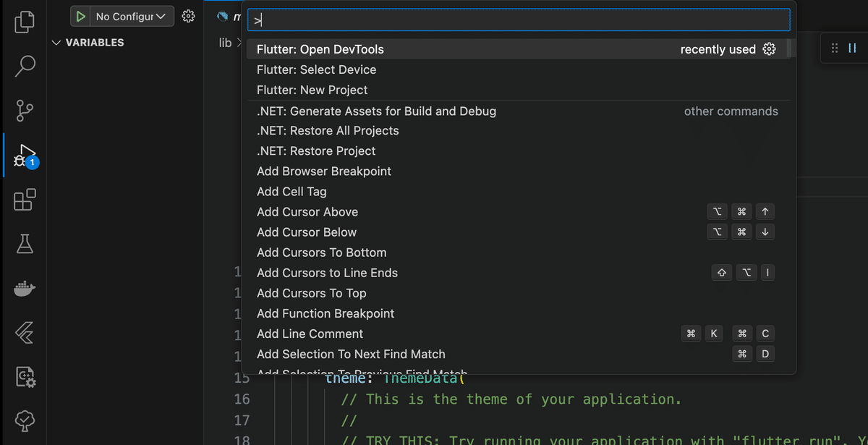
Task: Pause debugging from the floating debug toolbar
Action: coord(852,48)
